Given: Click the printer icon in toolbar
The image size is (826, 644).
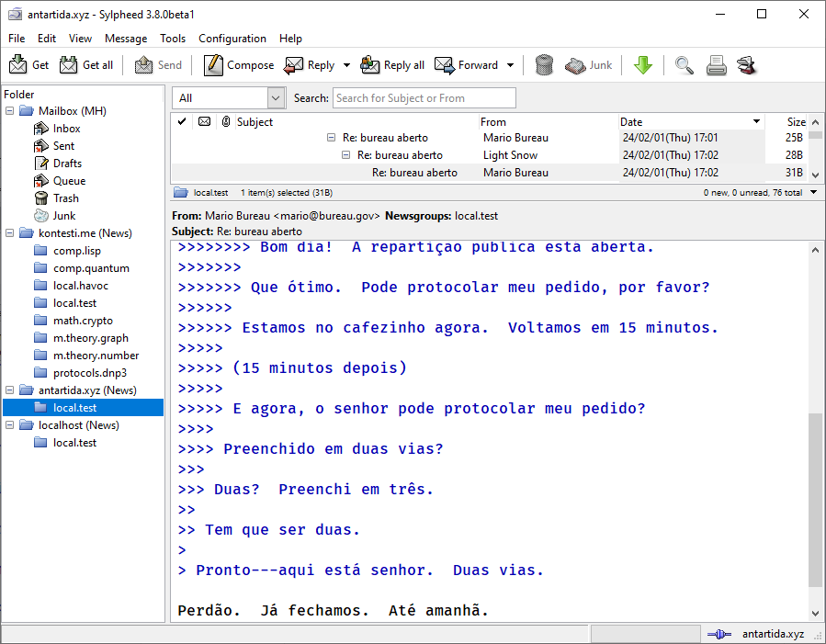Looking at the screenshot, I should coord(717,65).
